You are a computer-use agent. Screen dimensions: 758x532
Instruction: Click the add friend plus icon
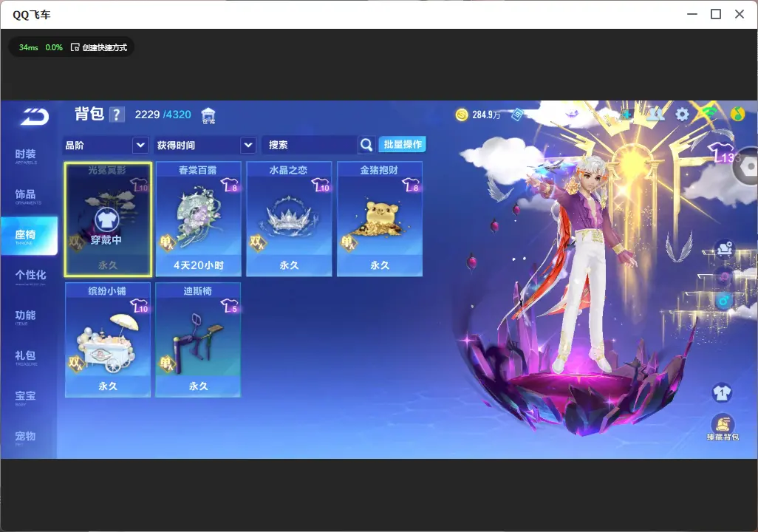(x=626, y=115)
